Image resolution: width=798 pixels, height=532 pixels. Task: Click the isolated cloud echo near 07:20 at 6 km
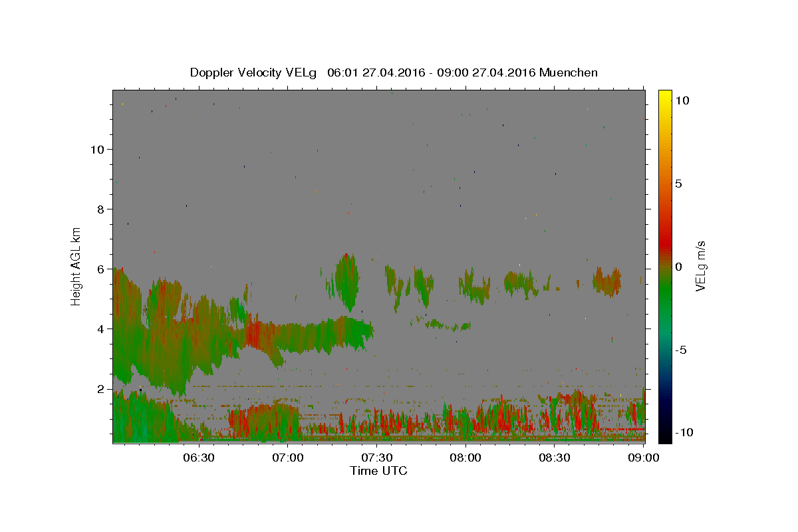tap(346, 281)
